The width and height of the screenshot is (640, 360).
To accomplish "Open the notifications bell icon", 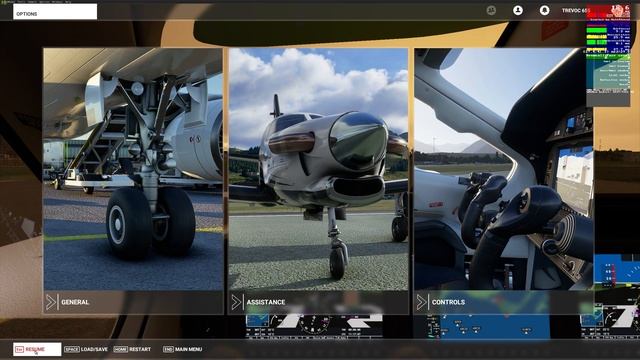I will tap(544, 10).
